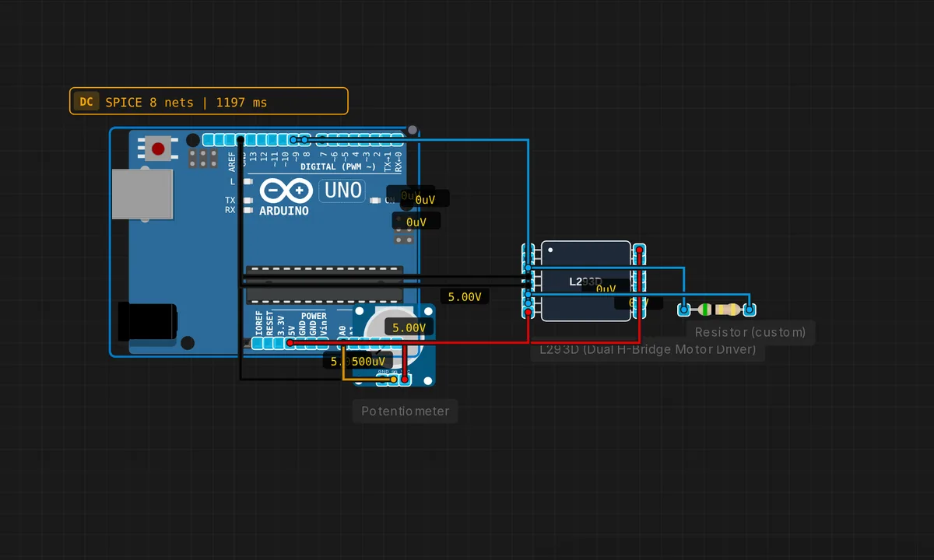Click the Arduino TX LED indicator

248,201
